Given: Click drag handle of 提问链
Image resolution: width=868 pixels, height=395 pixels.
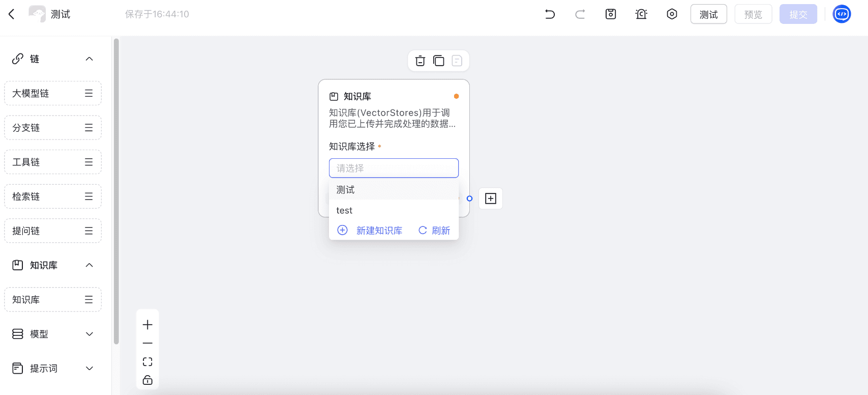Looking at the screenshot, I should pyautogui.click(x=88, y=231).
